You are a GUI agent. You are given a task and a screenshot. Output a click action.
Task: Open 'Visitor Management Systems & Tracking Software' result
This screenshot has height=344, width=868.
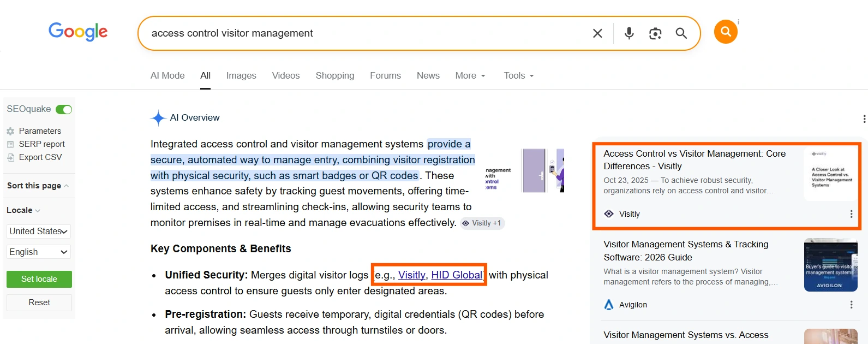click(x=686, y=251)
